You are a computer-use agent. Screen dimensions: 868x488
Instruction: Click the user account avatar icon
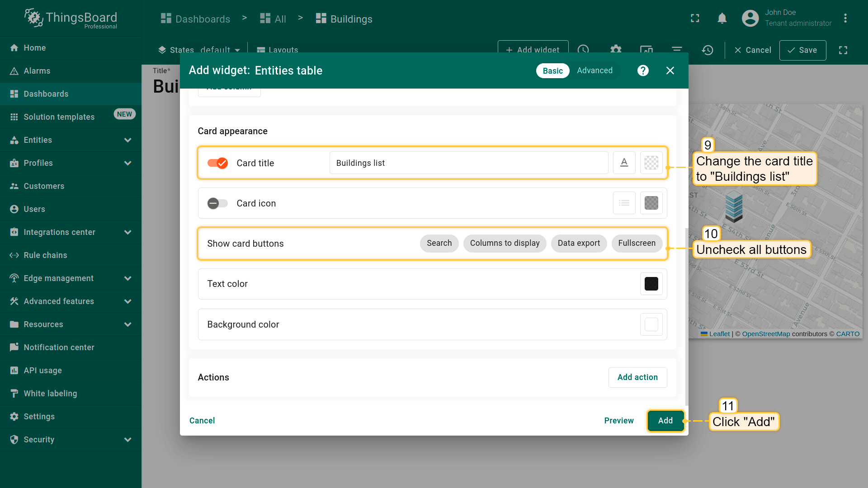(x=750, y=19)
